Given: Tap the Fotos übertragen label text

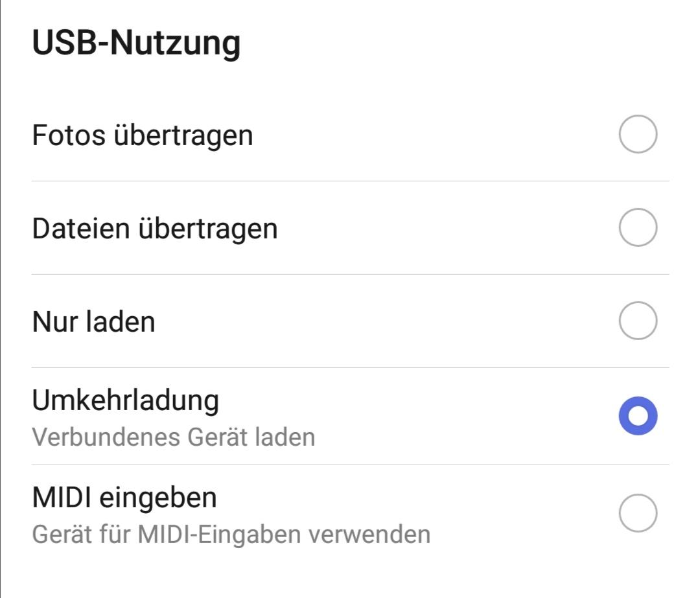Looking at the screenshot, I should pos(143,135).
